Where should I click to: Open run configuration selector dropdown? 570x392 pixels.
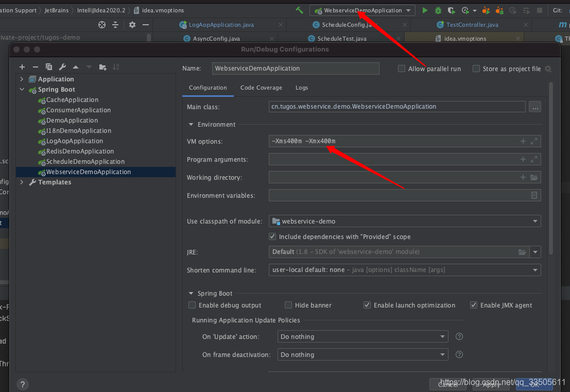pos(363,10)
